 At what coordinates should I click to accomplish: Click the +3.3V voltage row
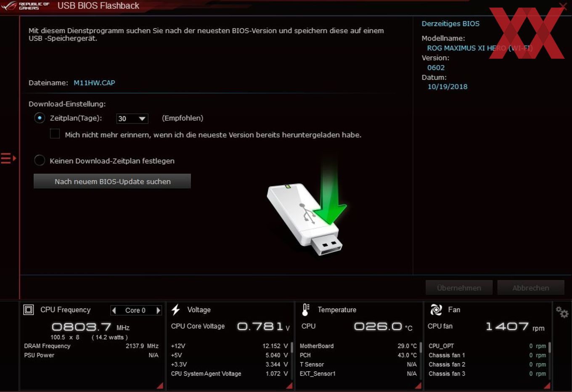[229, 364]
